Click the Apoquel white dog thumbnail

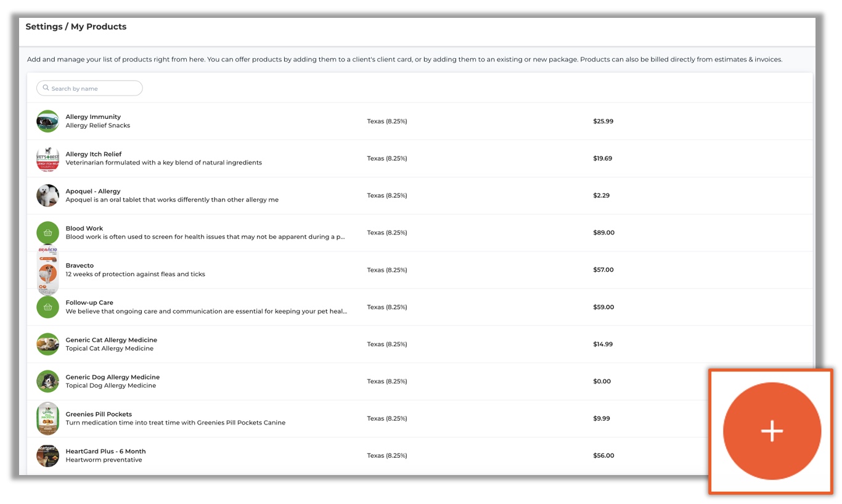(47, 196)
